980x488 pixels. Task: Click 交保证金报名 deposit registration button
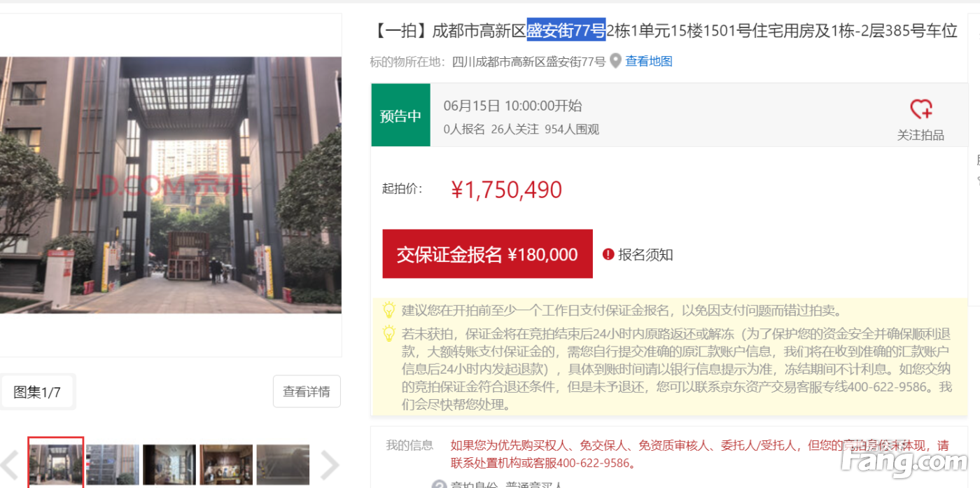(487, 254)
